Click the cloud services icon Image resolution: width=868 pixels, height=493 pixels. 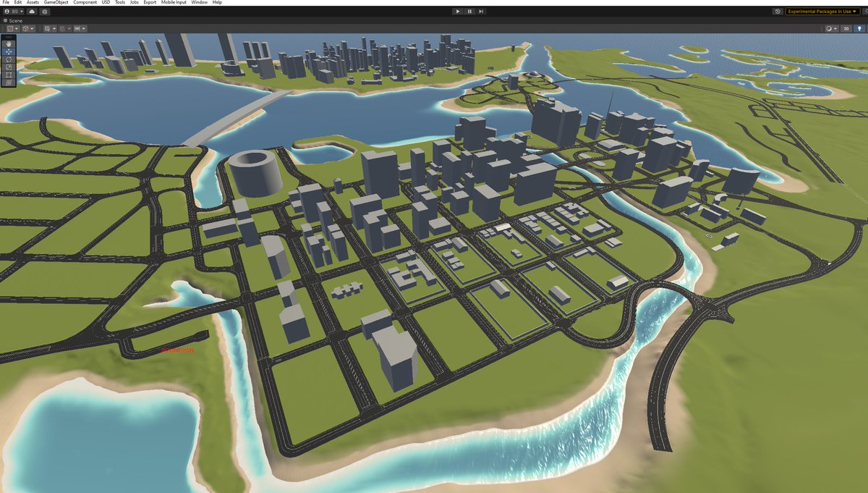coord(33,12)
